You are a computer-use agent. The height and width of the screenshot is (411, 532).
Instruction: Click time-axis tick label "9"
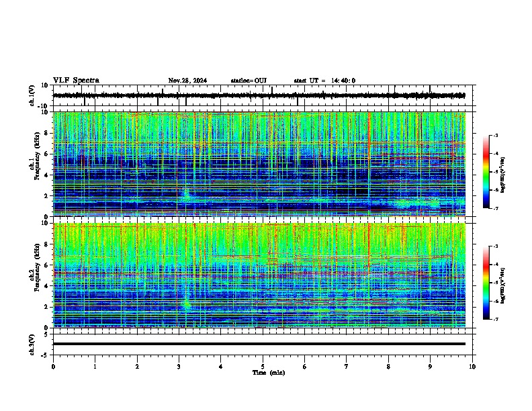tap(430, 367)
